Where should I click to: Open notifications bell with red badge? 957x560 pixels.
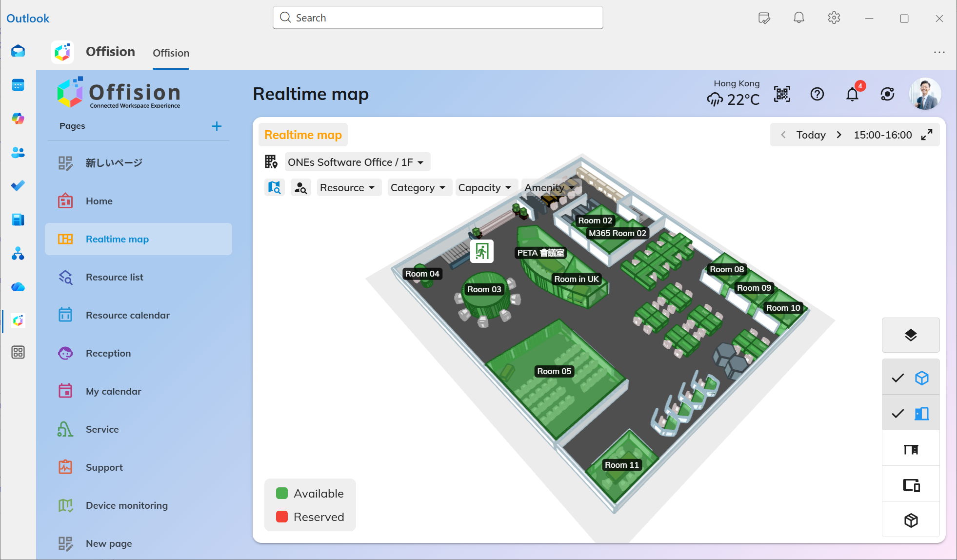point(852,94)
